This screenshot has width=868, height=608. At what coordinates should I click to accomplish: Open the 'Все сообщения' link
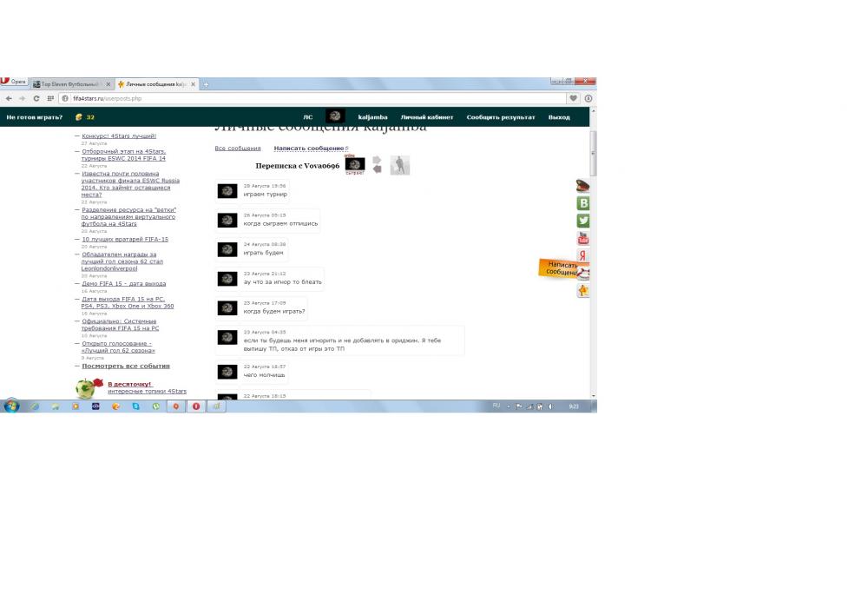(238, 149)
